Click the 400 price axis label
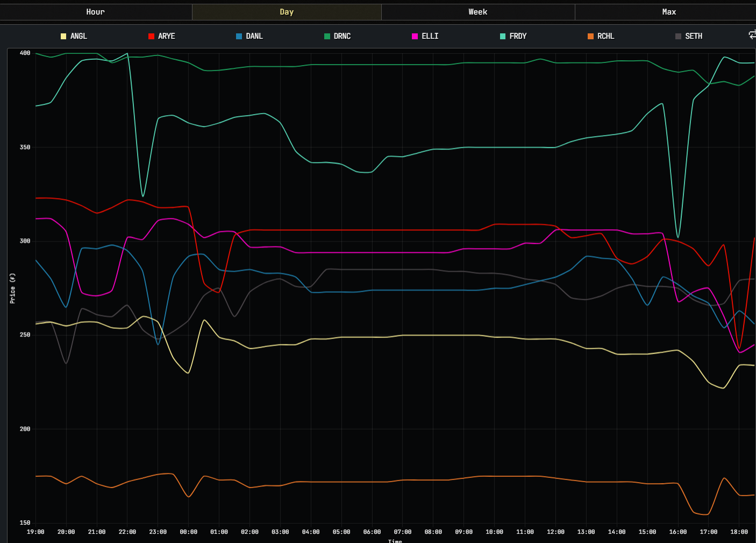 click(25, 53)
